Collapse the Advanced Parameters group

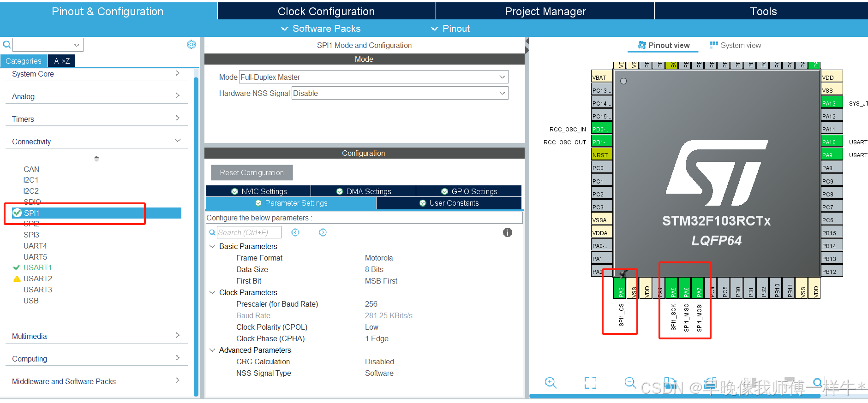(212, 350)
